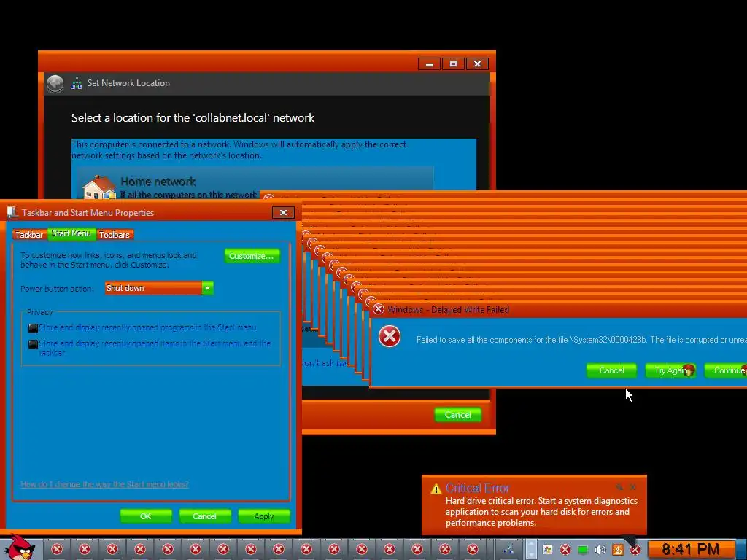Click the 'Power button action:' label
Screen dimensions: 747x560
click(x=57, y=289)
